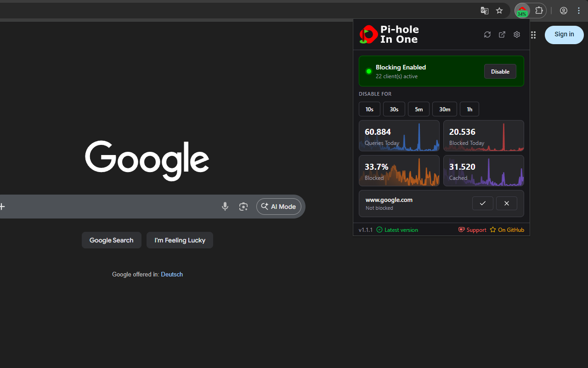
Task: Click the translate page icon
Action: (x=484, y=11)
